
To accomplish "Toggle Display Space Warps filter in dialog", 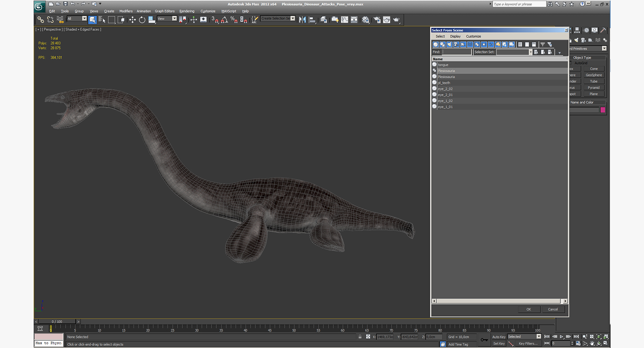I will click(x=470, y=44).
